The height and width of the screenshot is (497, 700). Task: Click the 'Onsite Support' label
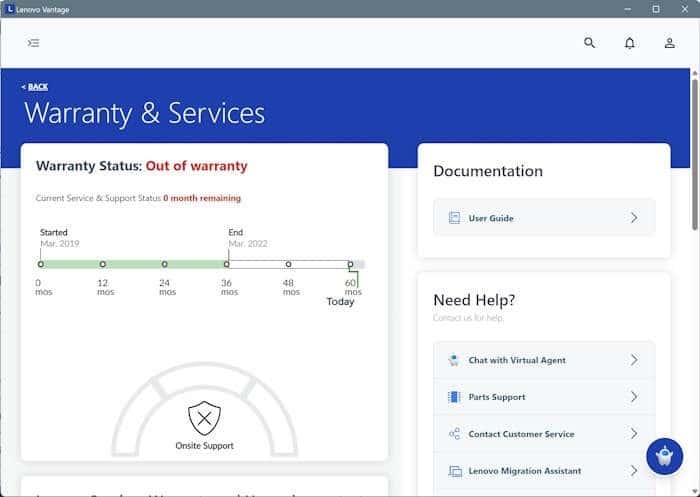[x=204, y=446]
